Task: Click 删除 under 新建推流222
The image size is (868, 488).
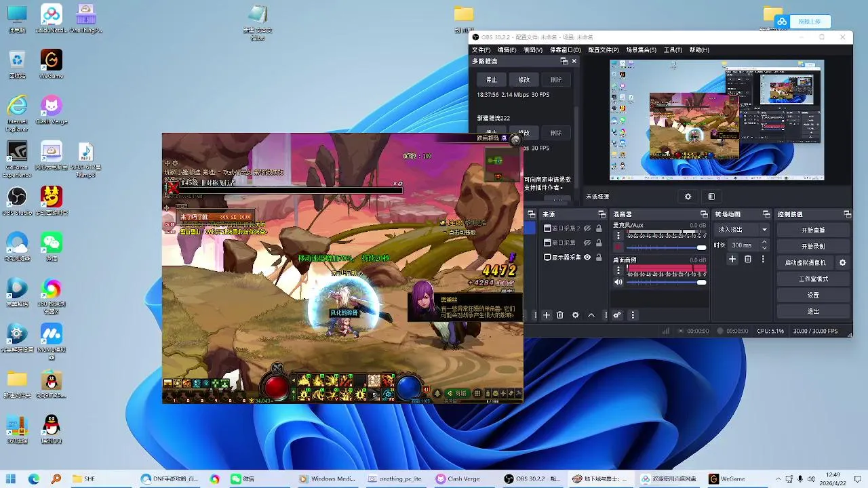Action: [x=556, y=133]
